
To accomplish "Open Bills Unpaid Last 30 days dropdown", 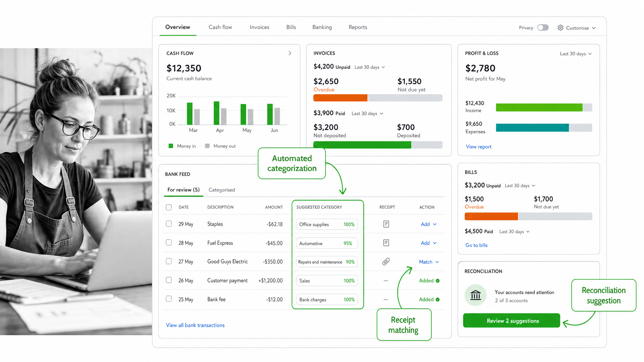I will [x=520, y=186].
